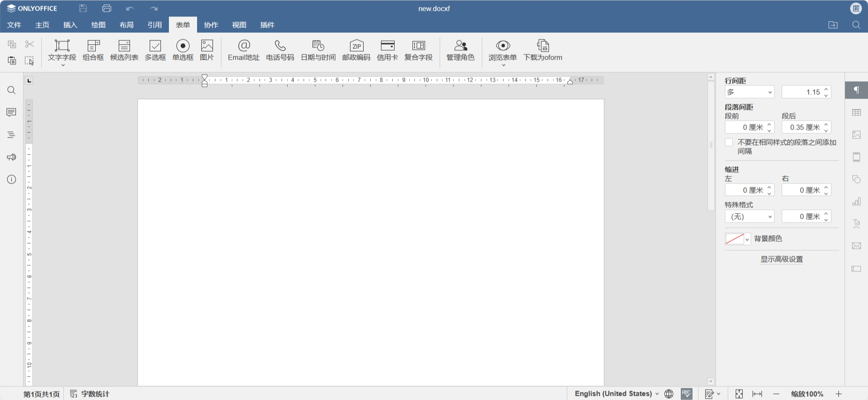Insert a 复合字段 complex field
This screenshot has height=400, width=868.
coord(419,50)
